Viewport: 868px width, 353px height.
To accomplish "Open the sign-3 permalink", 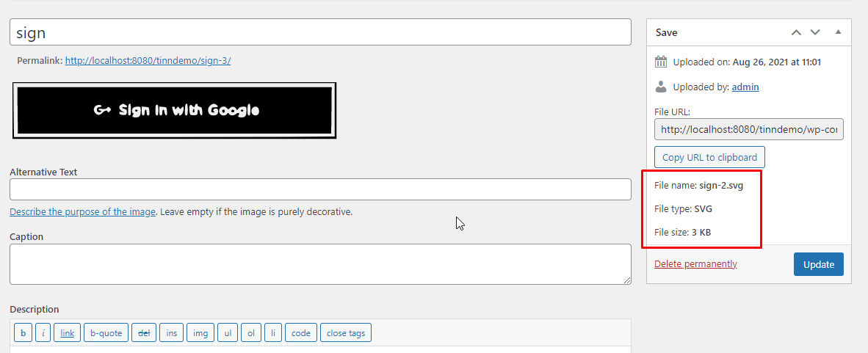I will (148, 61).
